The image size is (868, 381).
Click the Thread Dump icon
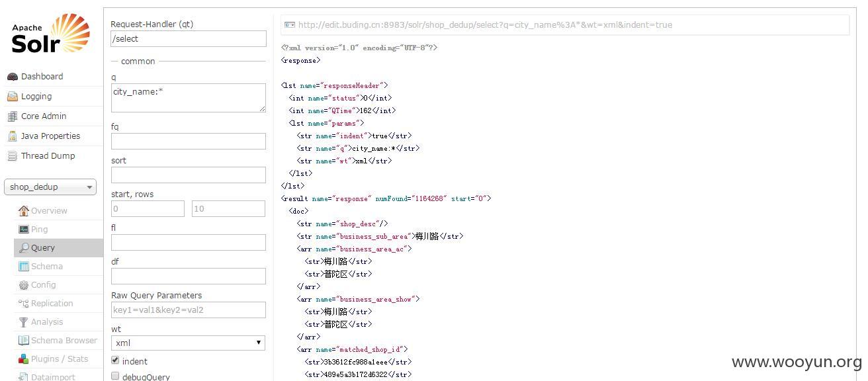click(13, 156)
